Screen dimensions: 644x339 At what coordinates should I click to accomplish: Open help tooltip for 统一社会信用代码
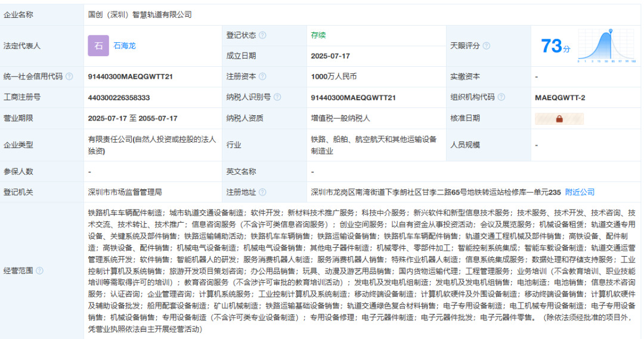pos(69,76)
